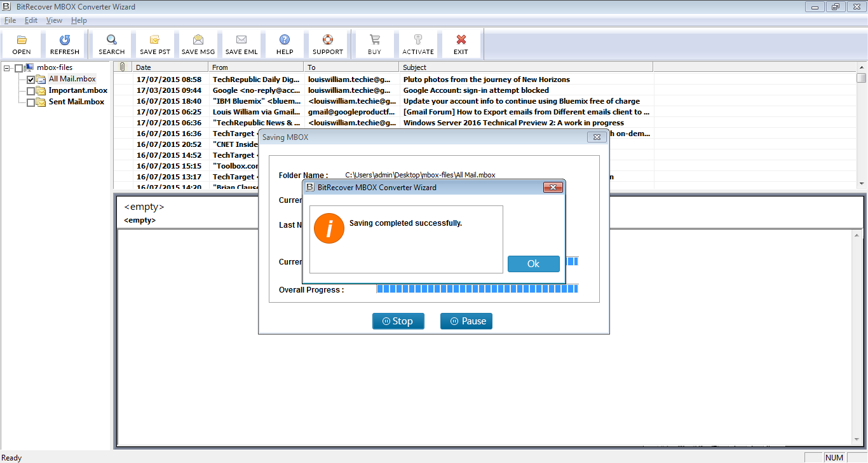
Task: Open the File menu
Action: pos(10,20)
